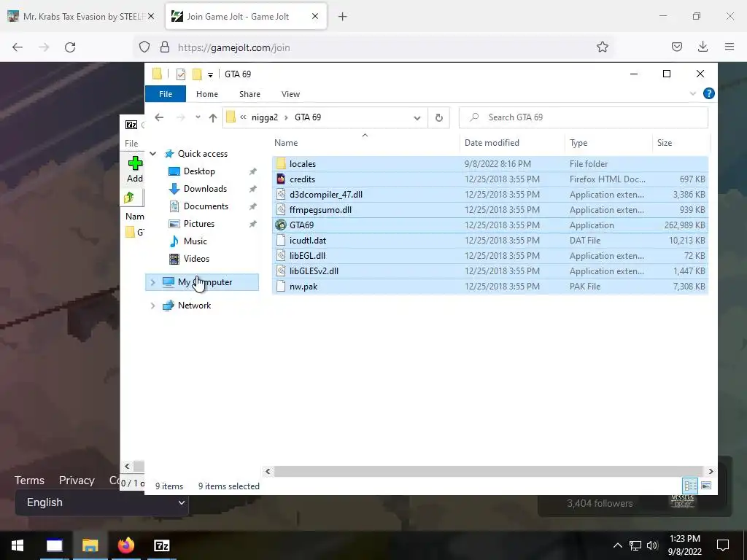The width and height of the screenshot is (747, 560).
Task: Click Explorer back navigation arrow
Action: point(159,117)
